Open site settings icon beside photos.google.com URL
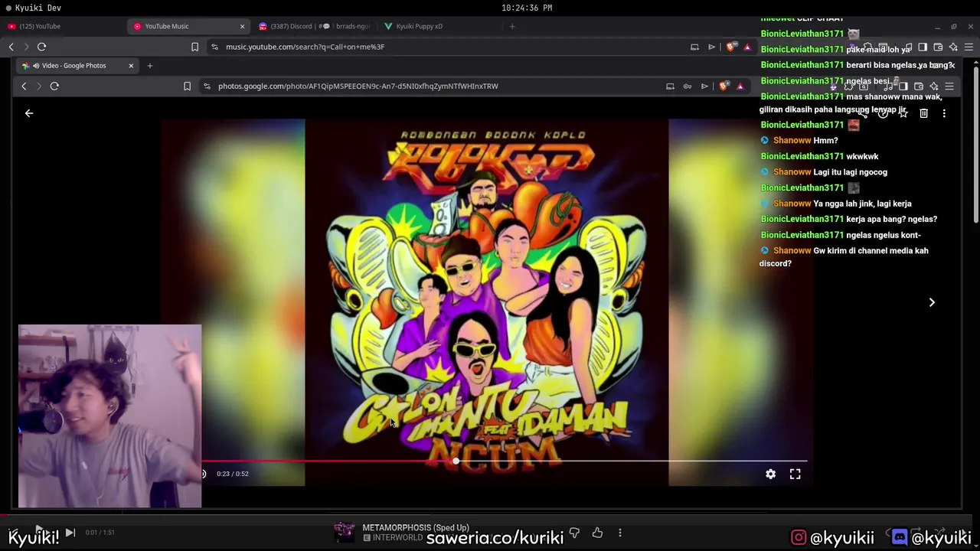 point(207,86)
